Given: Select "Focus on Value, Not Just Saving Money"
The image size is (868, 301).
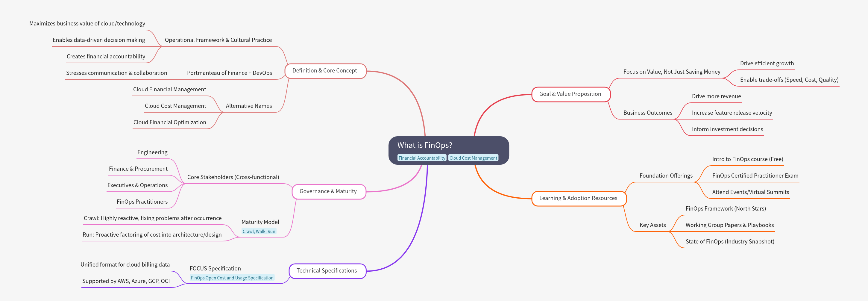Looking at the screenshot, I should click(672, 72).
